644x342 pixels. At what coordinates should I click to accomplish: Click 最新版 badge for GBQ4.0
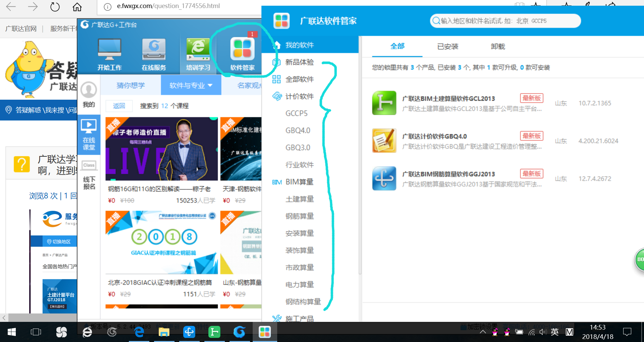click(x=532, y=136)
